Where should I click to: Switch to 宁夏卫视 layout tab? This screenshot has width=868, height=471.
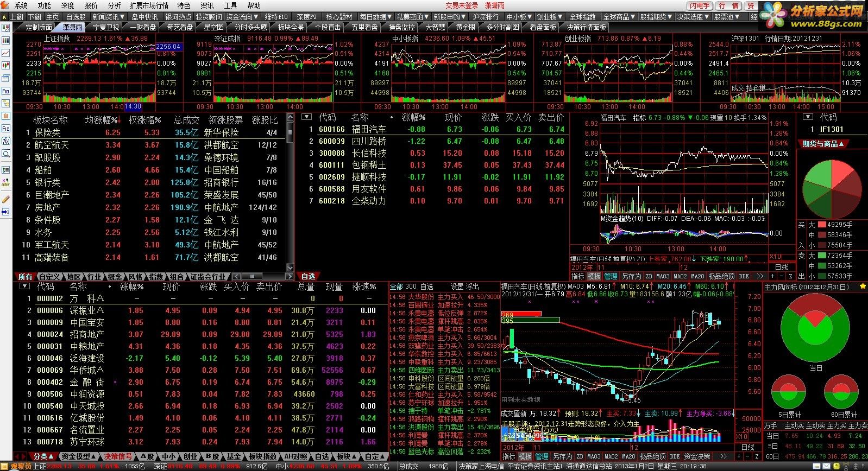[x=106, y=27]
